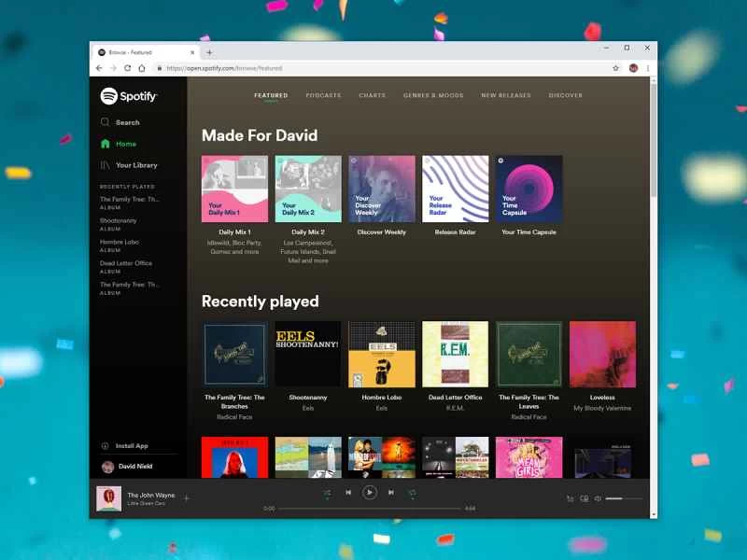Toggle repeat mode
This screenshot has width=747, height=560.
click(412, 493)
